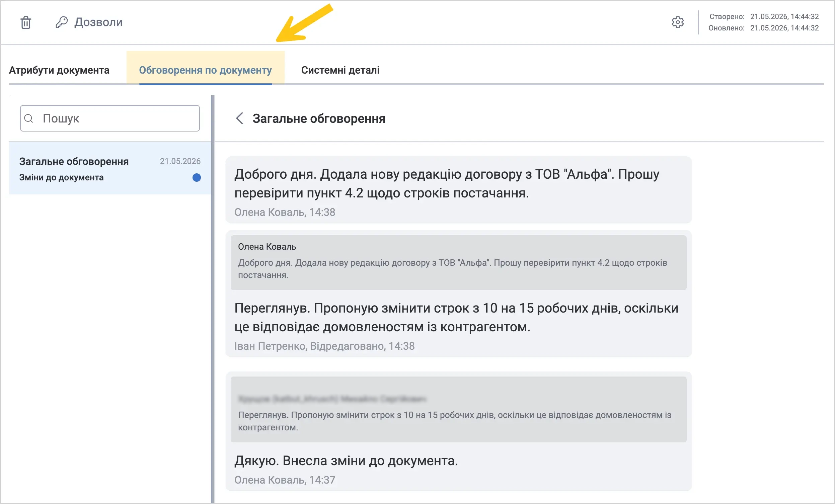This screenshot has width=835, height=504.
Task: Click the blue unread dot indicator
Action: [x=197, y=177]
